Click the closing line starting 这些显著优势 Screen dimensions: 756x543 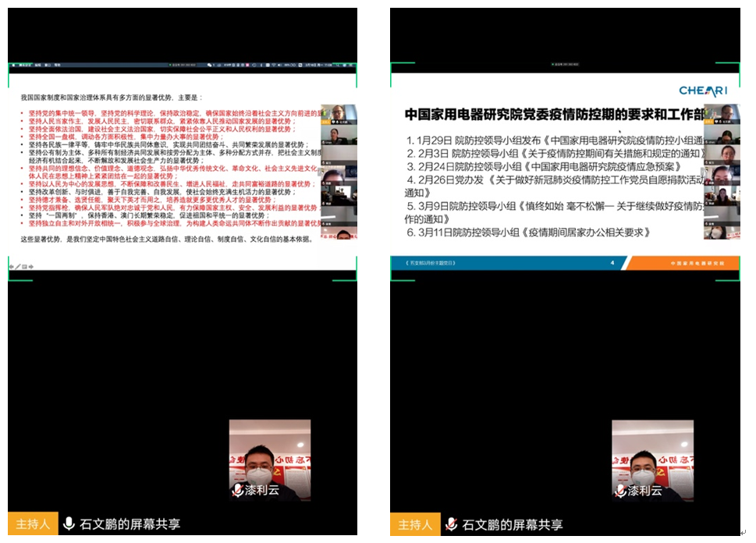tap(167, 240)
